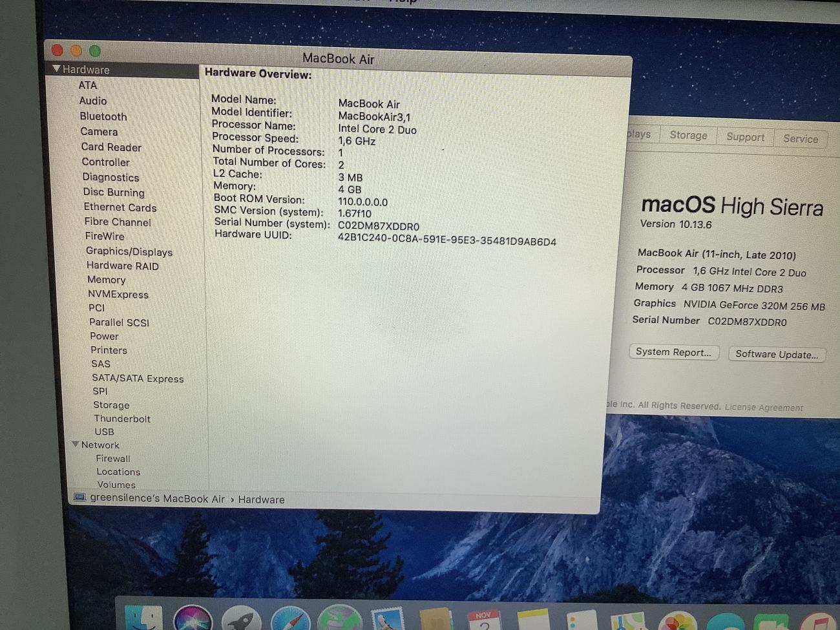Open Calendar icon in the dock
Screen dimensions: 840x630
(484, 620)
